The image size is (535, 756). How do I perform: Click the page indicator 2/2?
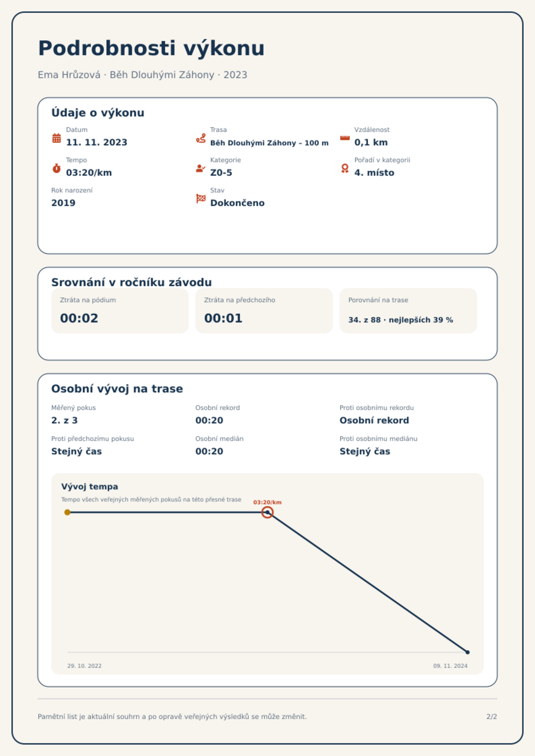(x=492, y=717)
